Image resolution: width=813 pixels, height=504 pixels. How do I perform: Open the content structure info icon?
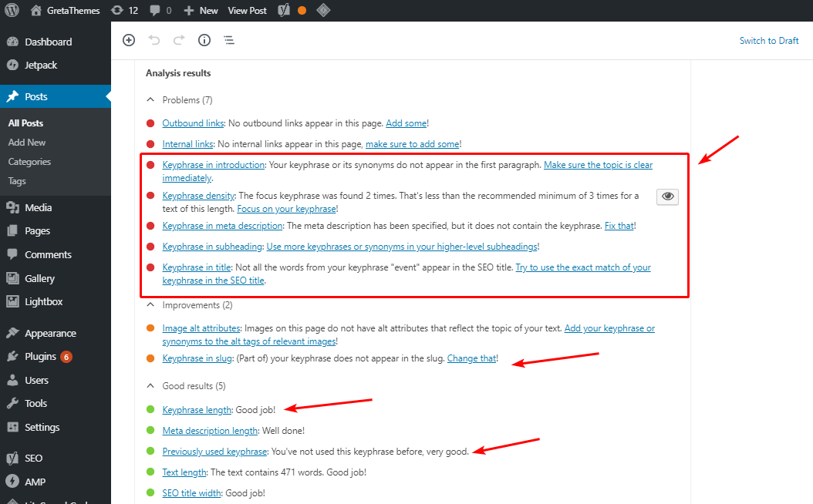(204, 40)
